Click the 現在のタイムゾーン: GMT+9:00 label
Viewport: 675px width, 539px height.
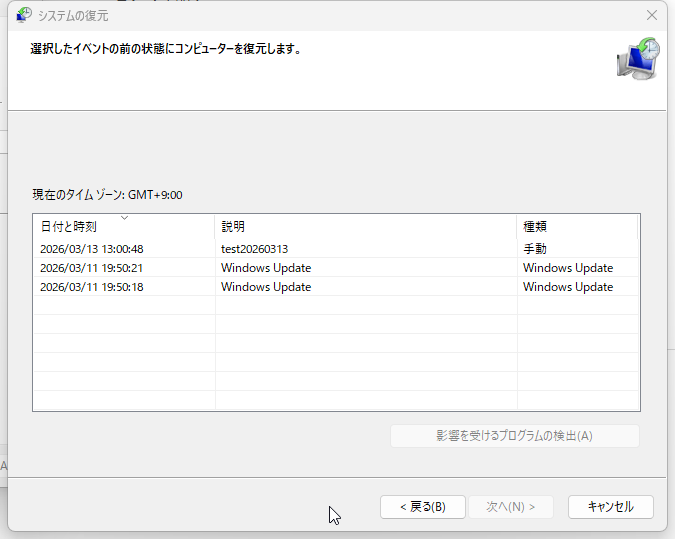pyautogui.click(x=107, y=195)
